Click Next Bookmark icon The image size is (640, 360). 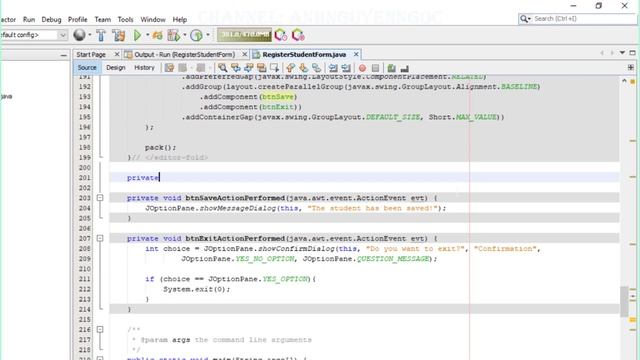pos(303,68)
